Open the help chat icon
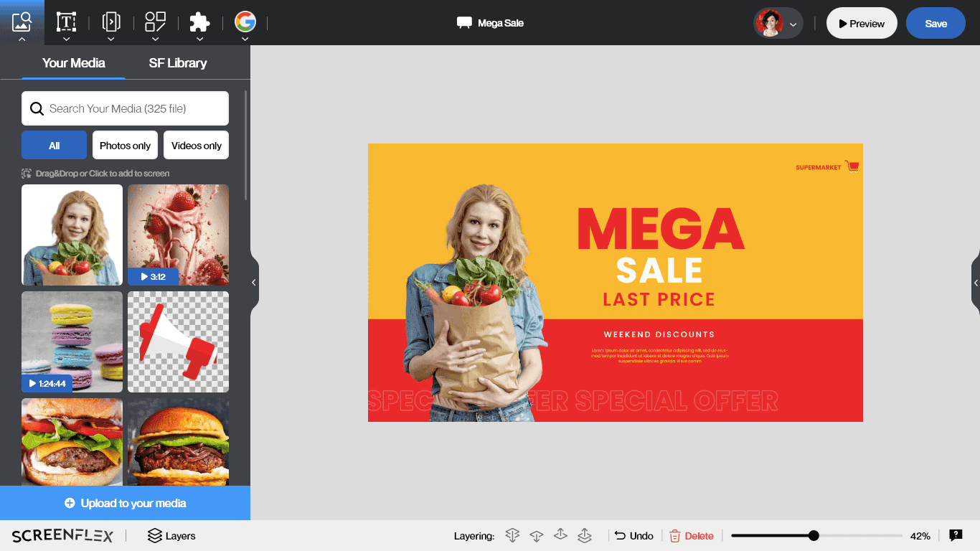980x551 pixels. [x=956, y=535]
